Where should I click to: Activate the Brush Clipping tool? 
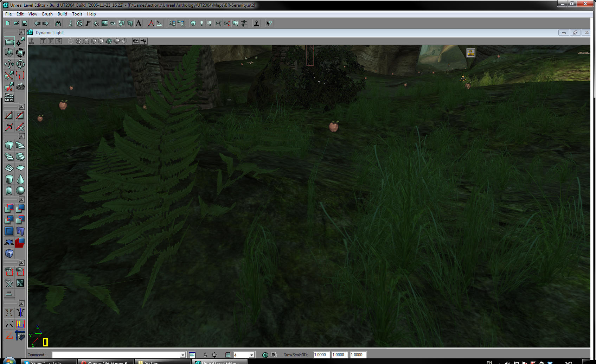(x=9, y=75)
